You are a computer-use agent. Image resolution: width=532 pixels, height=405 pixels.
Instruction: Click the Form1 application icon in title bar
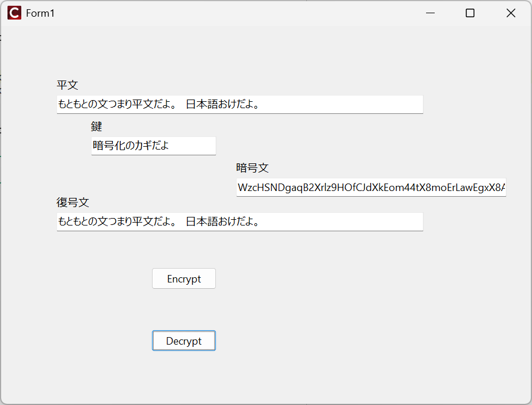tap(14, 13)
